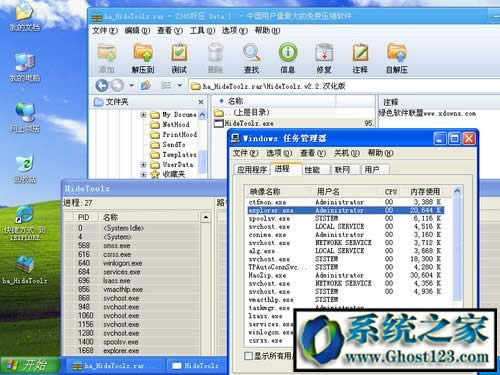The image size is (500, 375).
Task: Expand the 收藏夹 tree node
Action: [143, 174]
